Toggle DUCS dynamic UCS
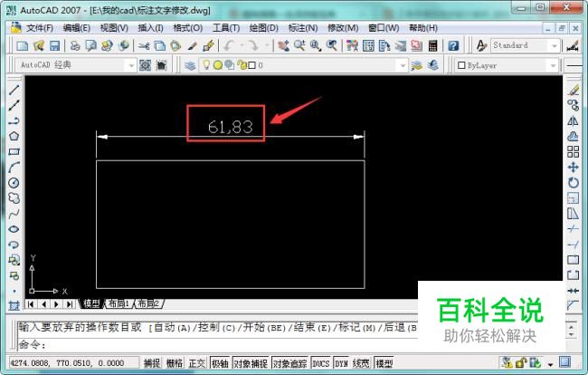Viewport: 588px width, 375px height. click(x=320, y=363)
